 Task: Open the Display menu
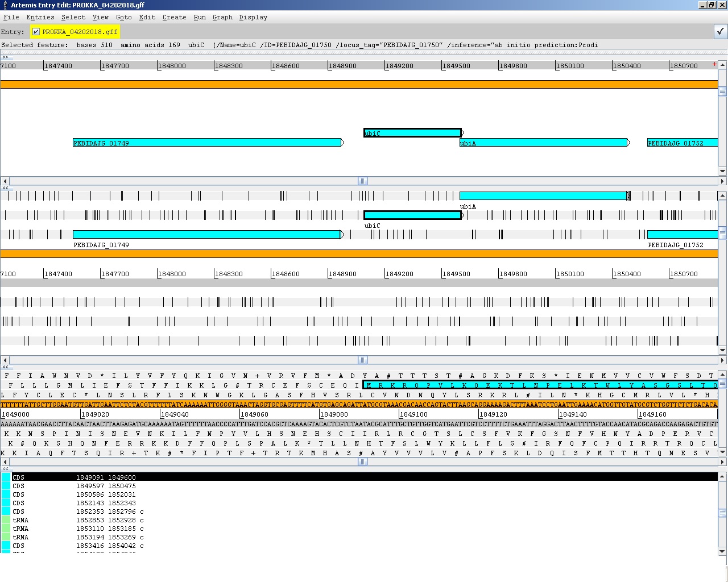[x=253, y=17]
